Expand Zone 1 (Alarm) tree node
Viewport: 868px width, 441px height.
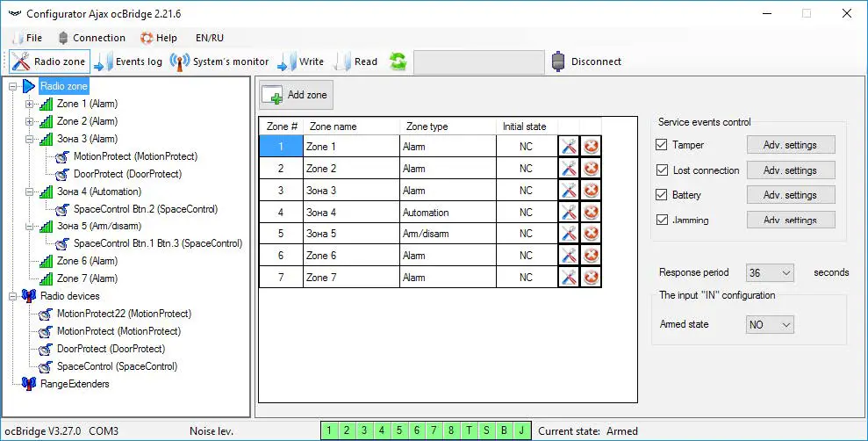tap(29, 104)
